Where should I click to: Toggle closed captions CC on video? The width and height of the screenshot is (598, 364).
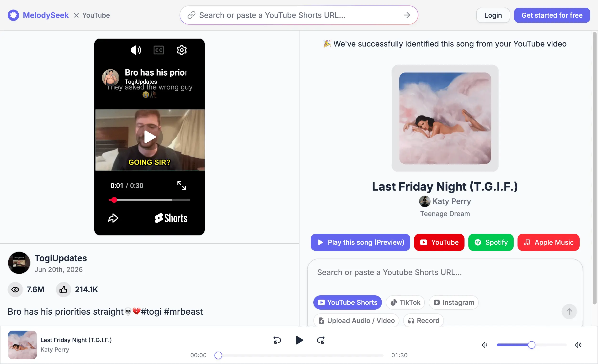[x=159, y=50]
